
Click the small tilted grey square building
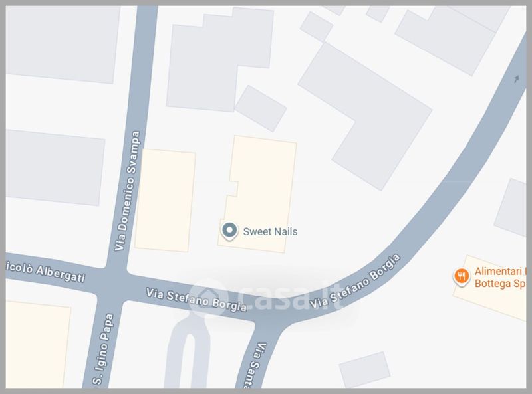coord(261,108)
